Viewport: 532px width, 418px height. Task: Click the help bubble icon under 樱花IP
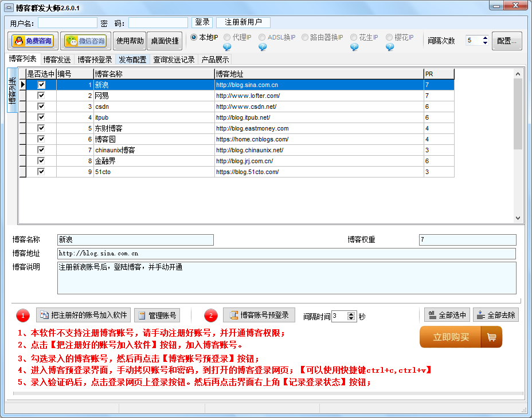(x=390, y=48)
